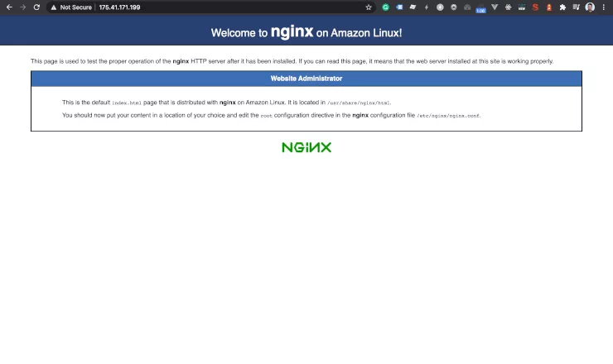
Task: Click the /usr/share/nginx/html path text
Action: tap(358, 103)
